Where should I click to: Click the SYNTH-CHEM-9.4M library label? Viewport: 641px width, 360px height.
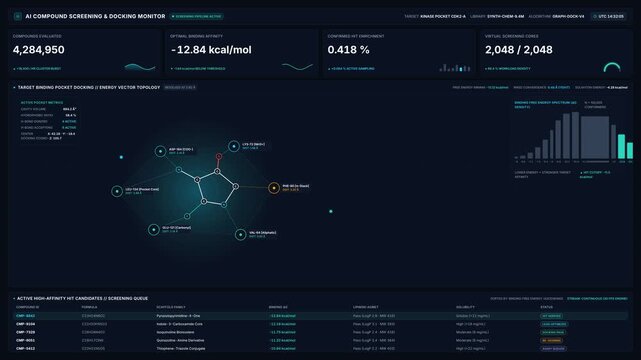505,16
